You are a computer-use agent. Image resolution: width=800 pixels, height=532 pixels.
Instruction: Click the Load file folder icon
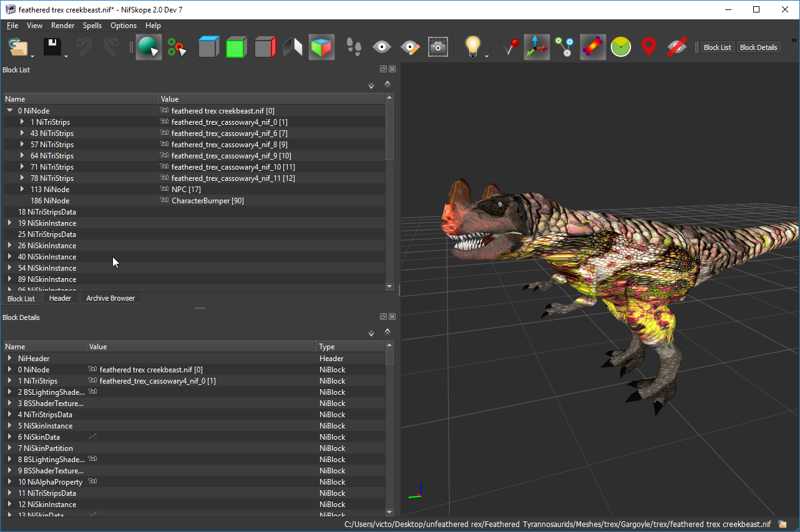19,47
